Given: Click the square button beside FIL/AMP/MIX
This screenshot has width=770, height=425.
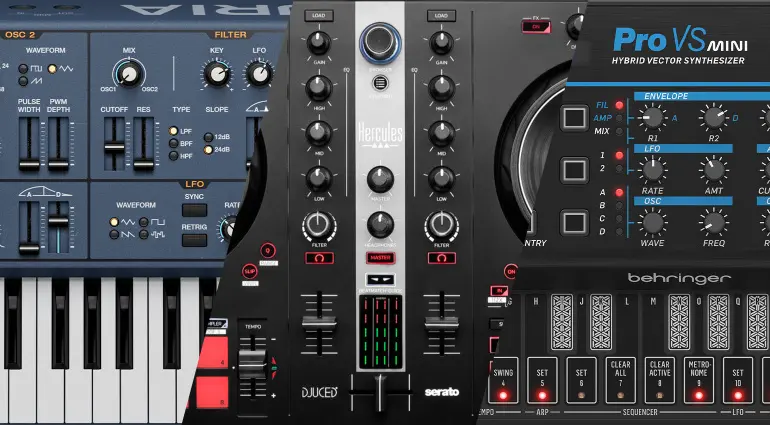Looking at the screenshot, I should [574, 117].
